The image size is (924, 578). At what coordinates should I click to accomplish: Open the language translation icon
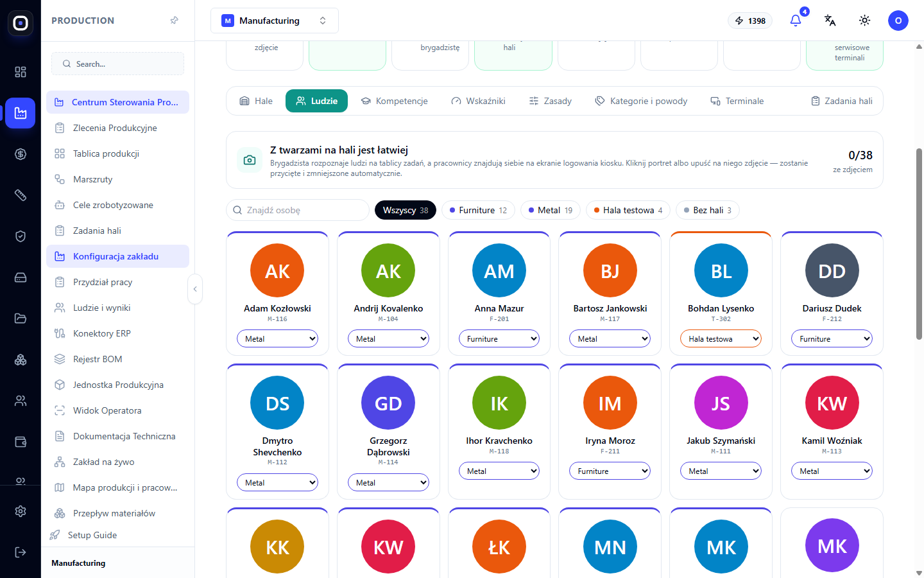coord(830,21)
